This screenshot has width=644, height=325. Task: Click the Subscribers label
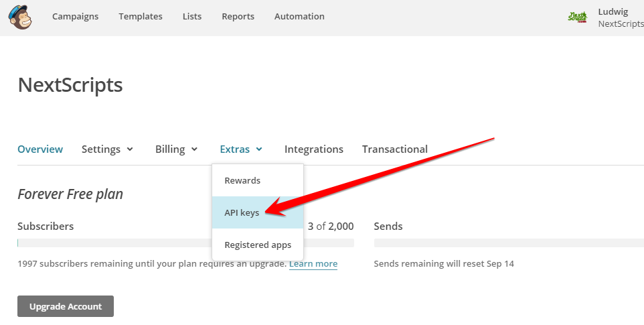coord(46,226)
